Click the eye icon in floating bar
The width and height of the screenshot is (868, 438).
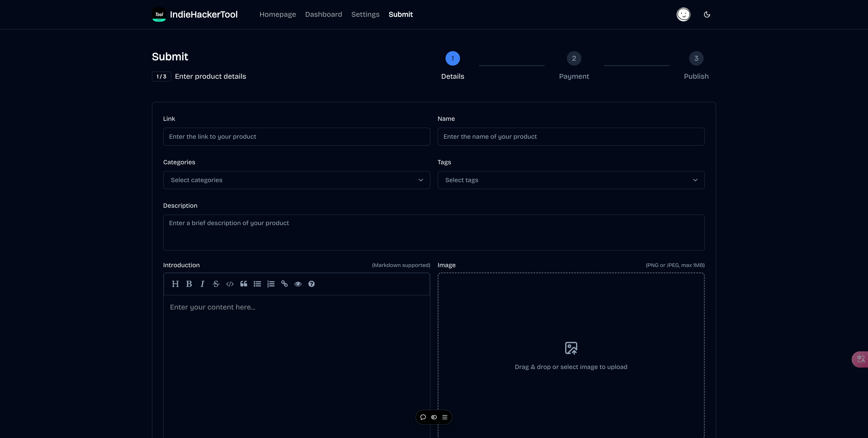coord(434,417)
